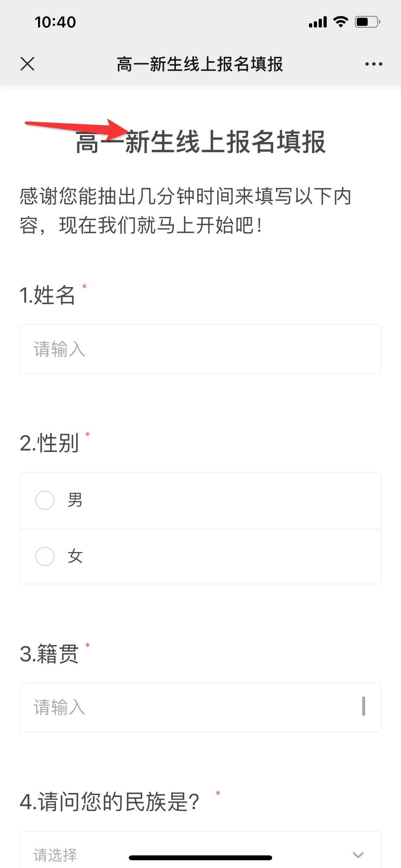
Task: Tap the 1.姓名 question label
Action: click(x=48, y=295)
